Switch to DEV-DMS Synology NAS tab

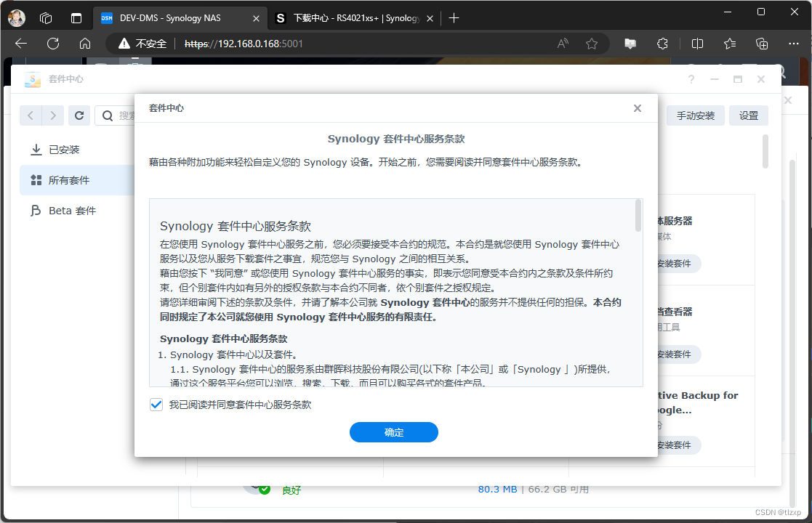click(x=180, y=18)
